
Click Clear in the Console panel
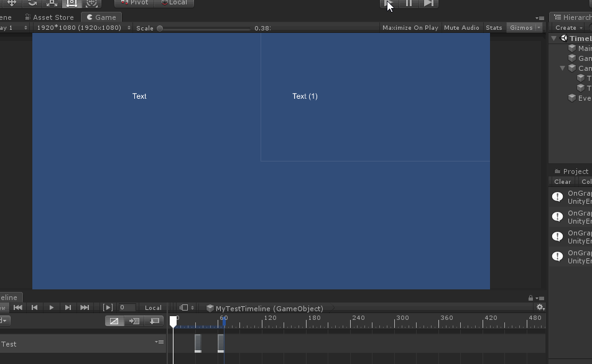(x=562, y=181)
